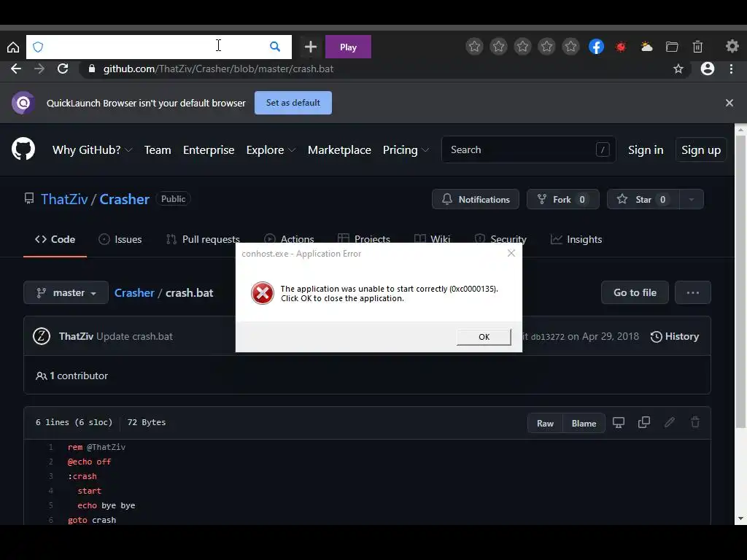
Task: Open the Crasher breadcrumb link
Action: tap(134, 293)
